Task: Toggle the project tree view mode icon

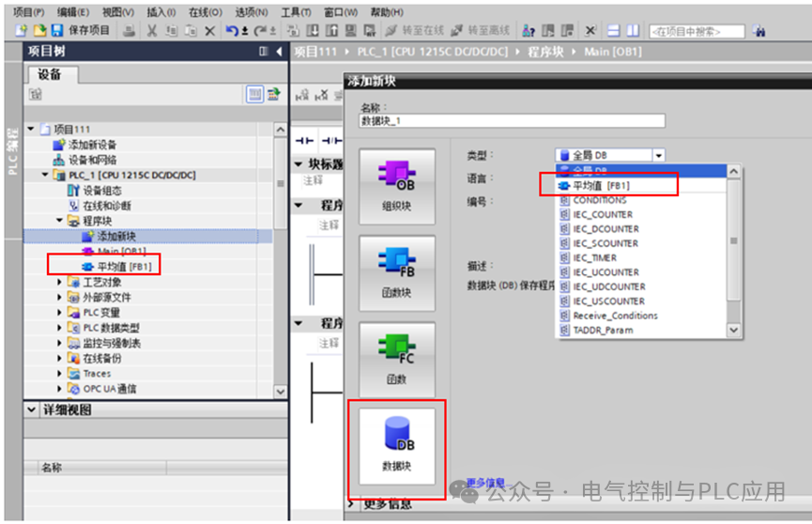Action: coord(254,94)
